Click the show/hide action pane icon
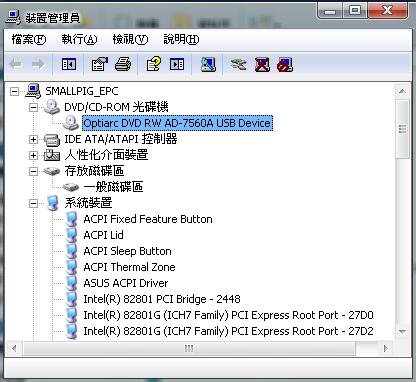 [177, 64]
